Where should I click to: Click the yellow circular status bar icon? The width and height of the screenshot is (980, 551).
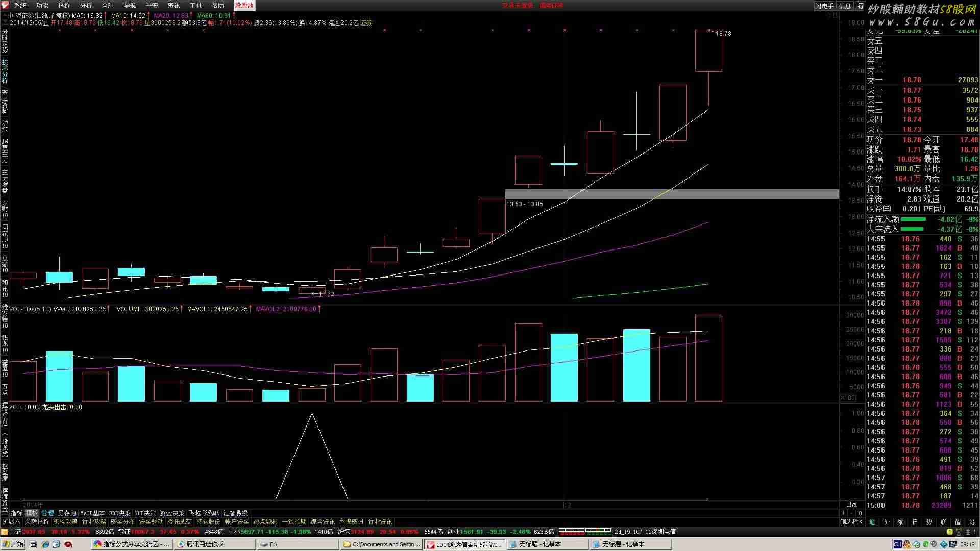click(950, 531)
